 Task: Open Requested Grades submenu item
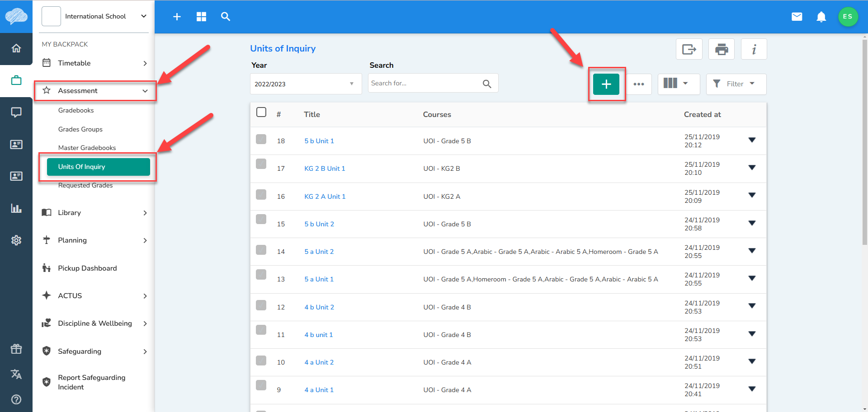pos(85,185)
